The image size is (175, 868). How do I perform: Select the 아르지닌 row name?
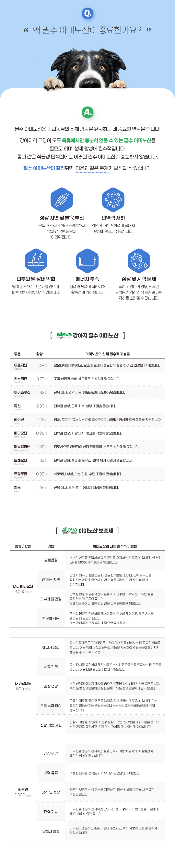(21, 365)
